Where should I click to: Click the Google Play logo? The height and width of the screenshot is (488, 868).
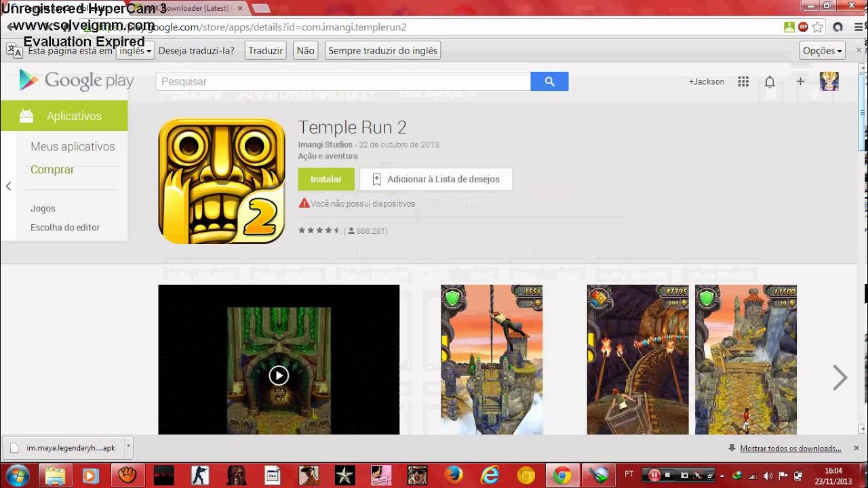coord(77,81)
